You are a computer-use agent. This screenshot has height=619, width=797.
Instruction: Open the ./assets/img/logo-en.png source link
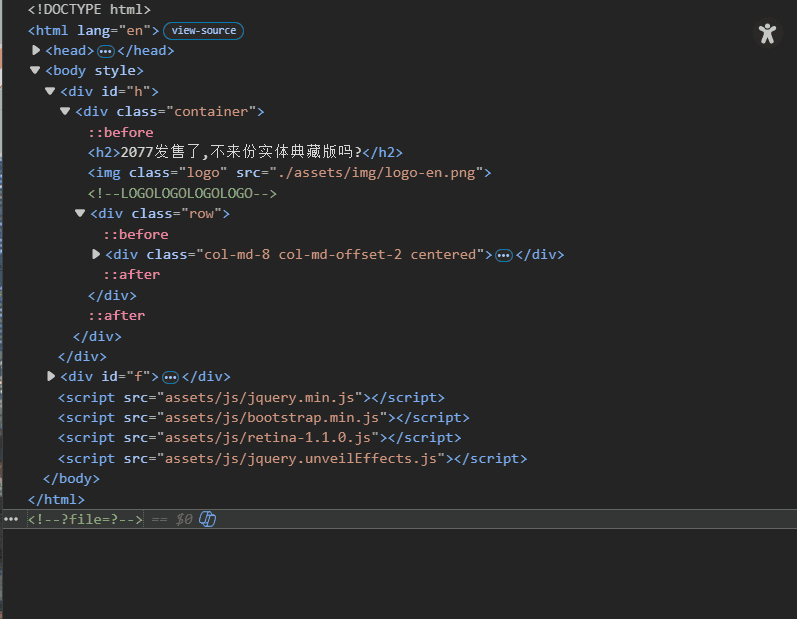(x=376, y=173)
